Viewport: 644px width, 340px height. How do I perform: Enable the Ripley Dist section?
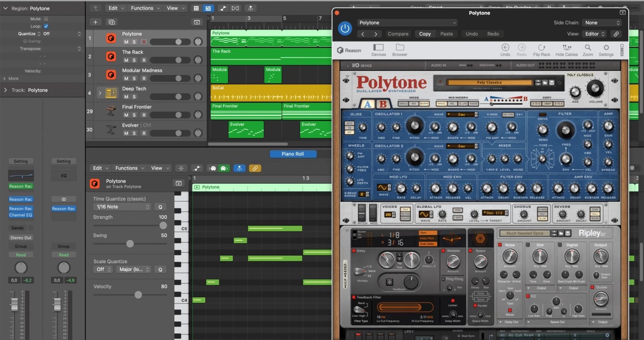tap(528, 245)
